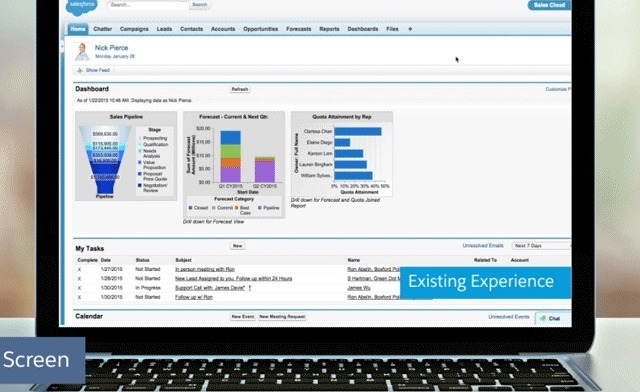Image resolution: width=640 pixels, height=392 pixels.
Task: Open the Unresolved Emails link
Action: click(x=483, y=246)
